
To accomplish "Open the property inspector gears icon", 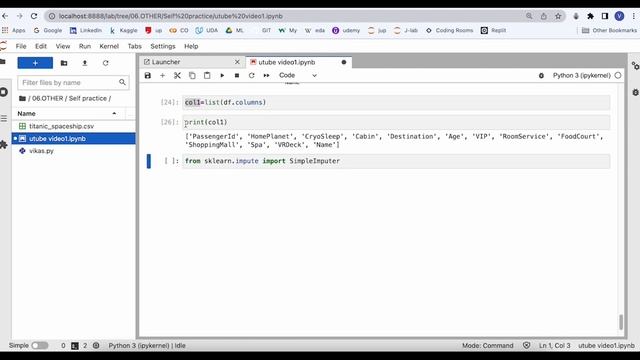I will coord(635,66).
